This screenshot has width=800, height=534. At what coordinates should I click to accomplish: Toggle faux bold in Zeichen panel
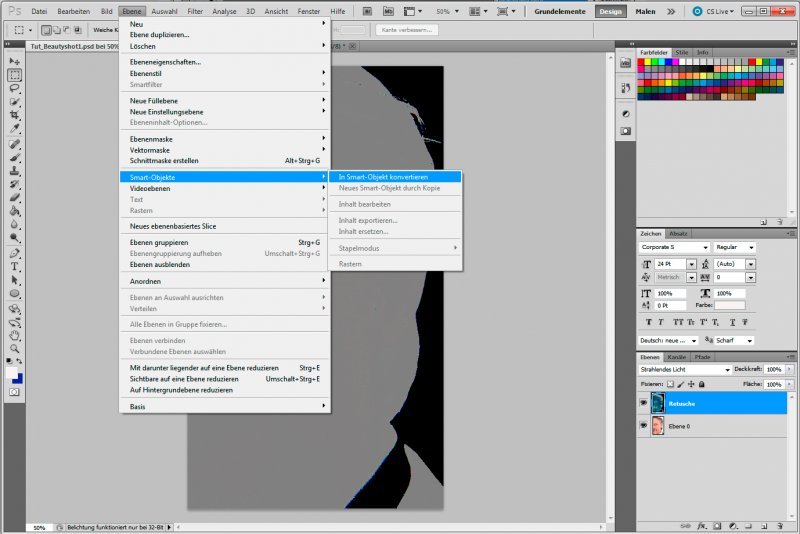tap(648, 322)
